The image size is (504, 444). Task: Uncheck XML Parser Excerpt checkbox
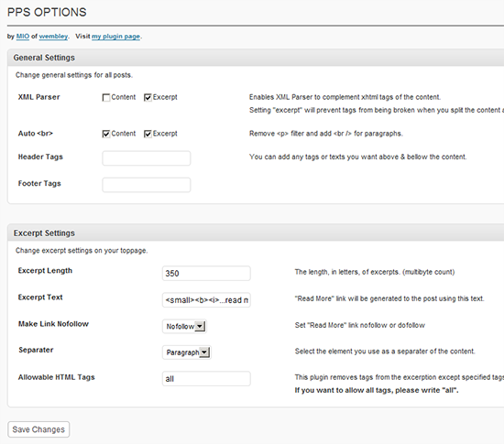148,97
